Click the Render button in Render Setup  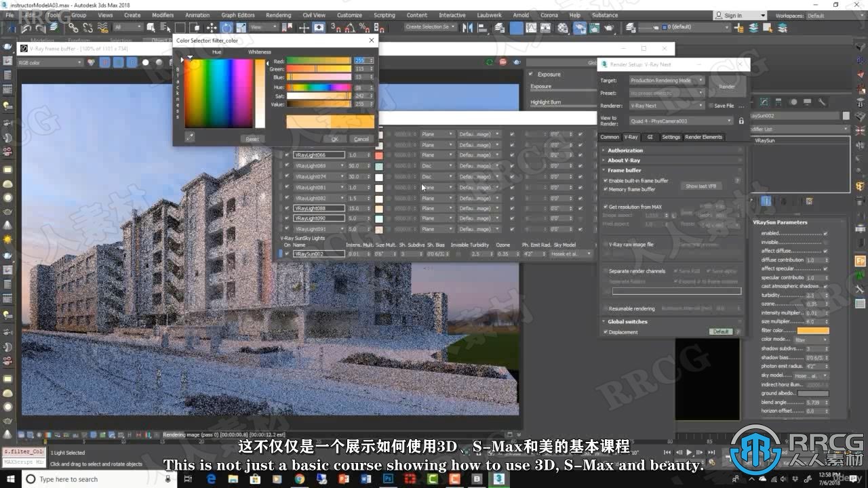[726, 87]
